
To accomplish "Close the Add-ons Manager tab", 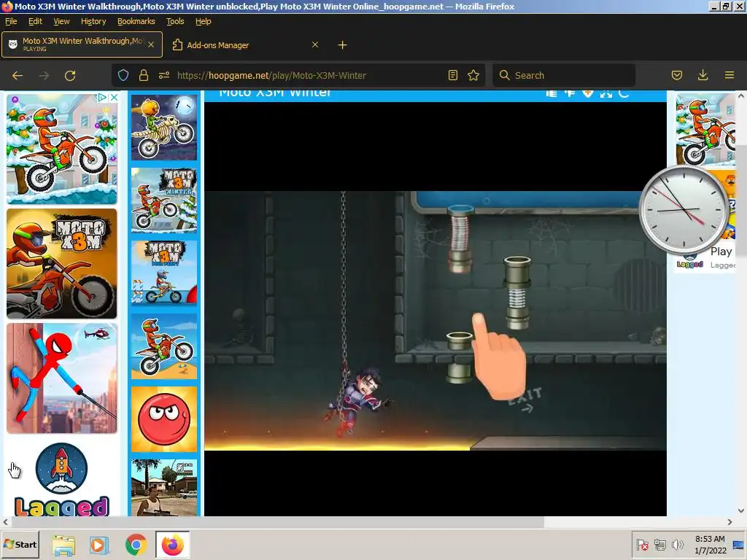I will click(315, 44).
